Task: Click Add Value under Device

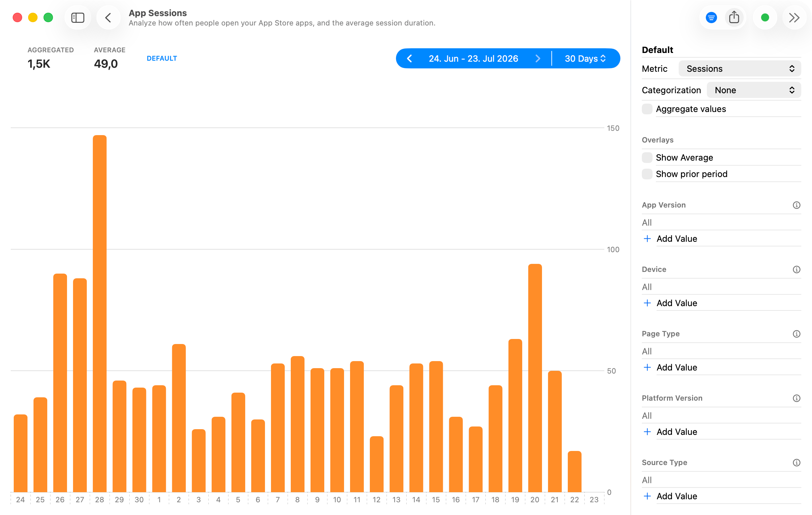Action: (x=677, y=303)
